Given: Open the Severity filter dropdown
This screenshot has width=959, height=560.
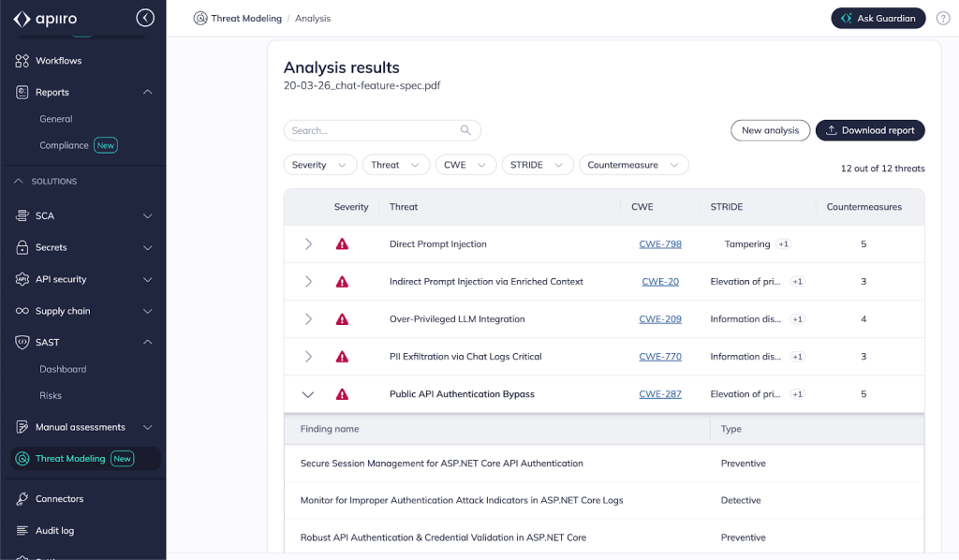Looking at the screenshot, I should (x=319, y=165).
